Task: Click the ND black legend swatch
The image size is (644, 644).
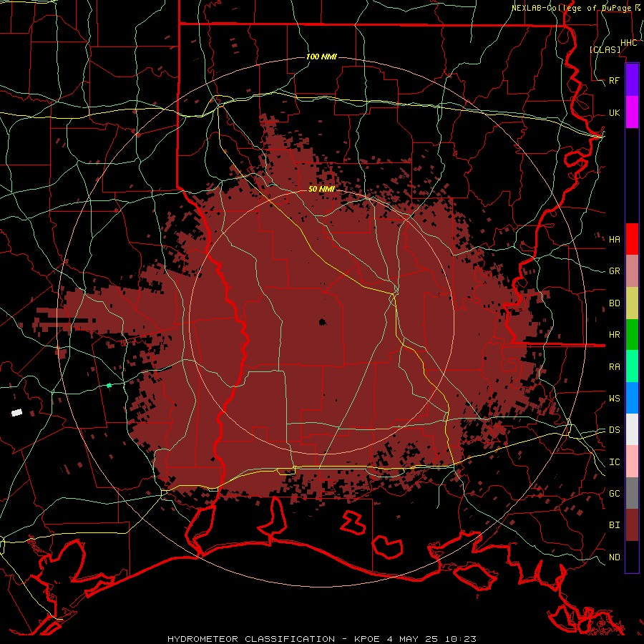Action: 632,557
